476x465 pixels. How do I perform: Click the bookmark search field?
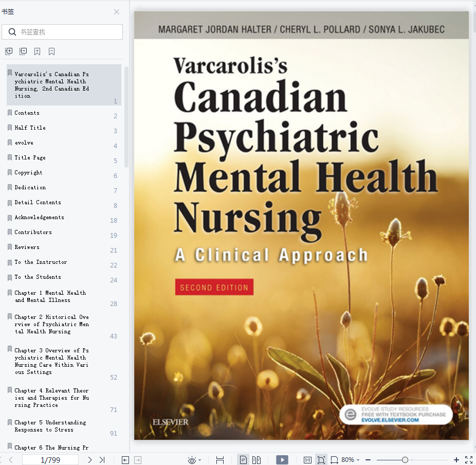click(62, 32)
